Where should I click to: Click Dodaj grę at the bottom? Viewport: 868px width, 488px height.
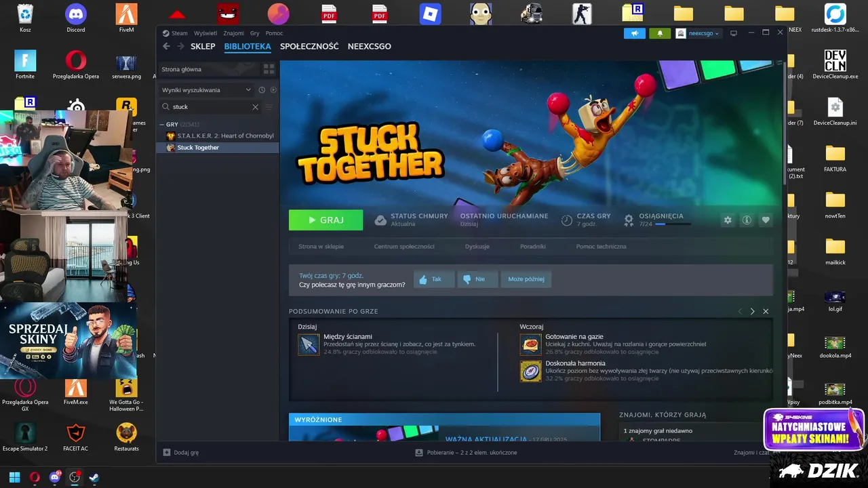tap(181, 453)
